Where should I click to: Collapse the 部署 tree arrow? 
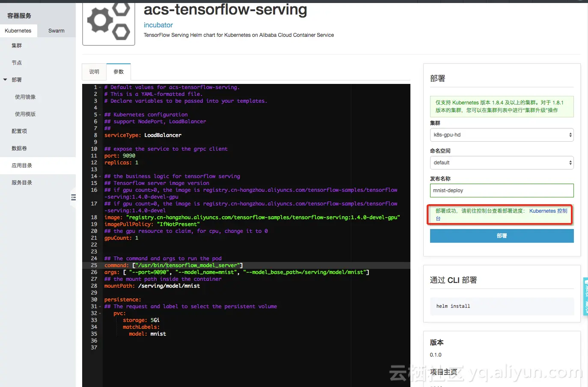pyautogui.click(x=5, y=80)
